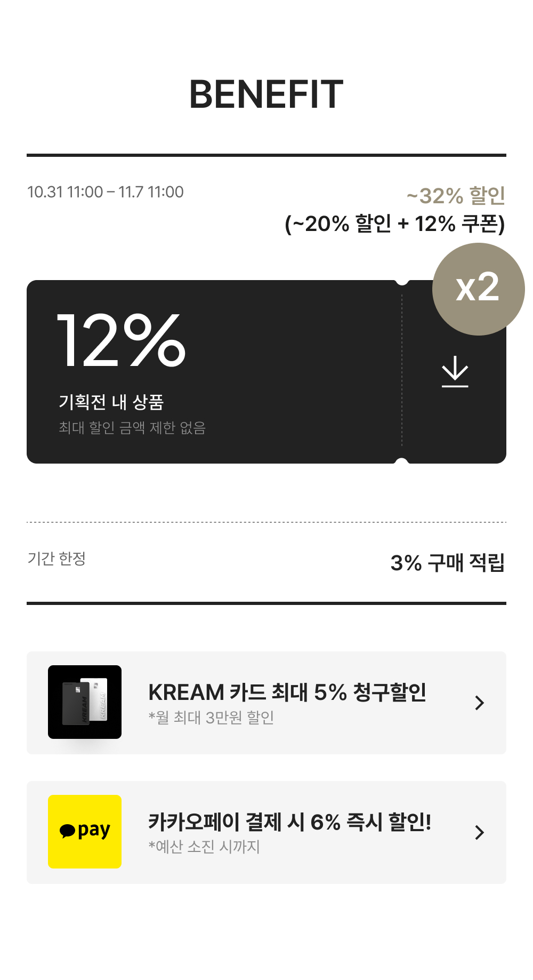Open 카카오페이 결제 시 6% 즉시 할인 link
The image size is (533, 980).
tap(289, 822)
